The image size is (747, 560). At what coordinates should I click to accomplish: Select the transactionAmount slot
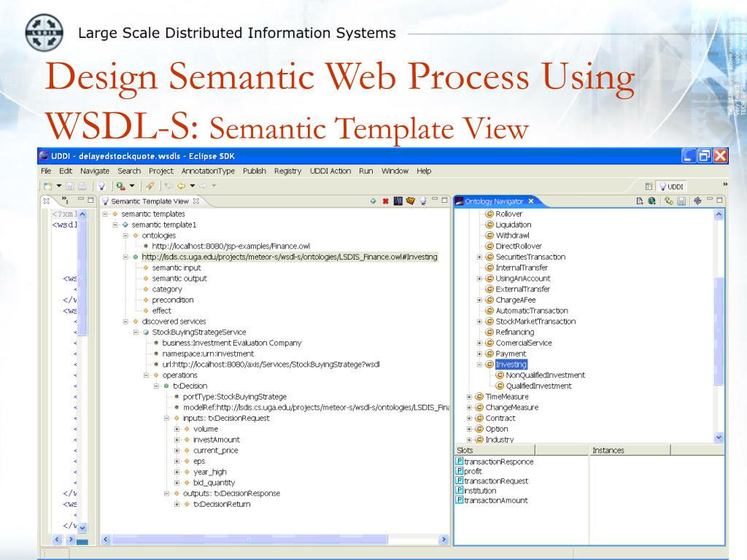495,500
